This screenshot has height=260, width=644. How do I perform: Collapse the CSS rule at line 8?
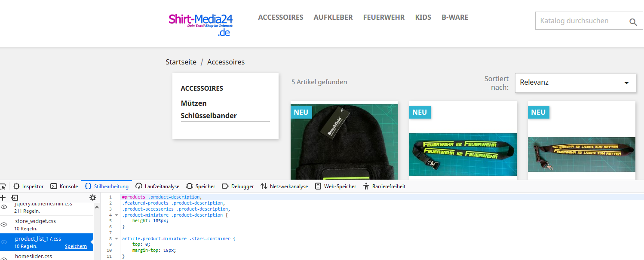coord(117,239)
